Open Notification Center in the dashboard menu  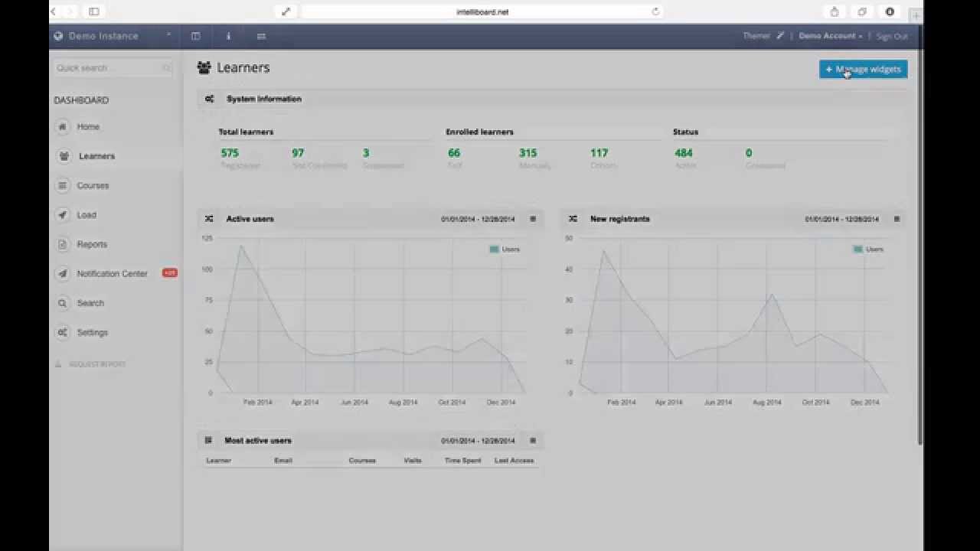click(112, 274)
